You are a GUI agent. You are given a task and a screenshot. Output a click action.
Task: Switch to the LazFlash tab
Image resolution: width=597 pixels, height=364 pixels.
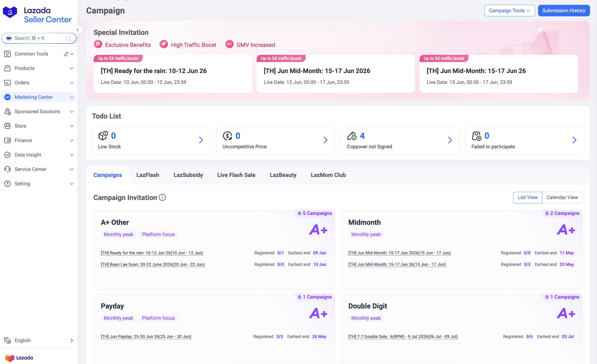pyautogui.click(x=148, y=175)
